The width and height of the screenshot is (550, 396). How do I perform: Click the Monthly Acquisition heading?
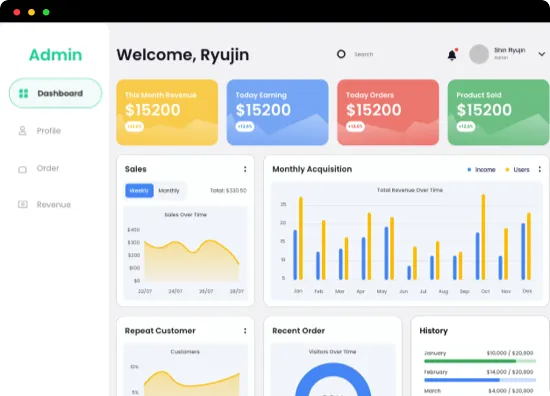pos(312,169)
